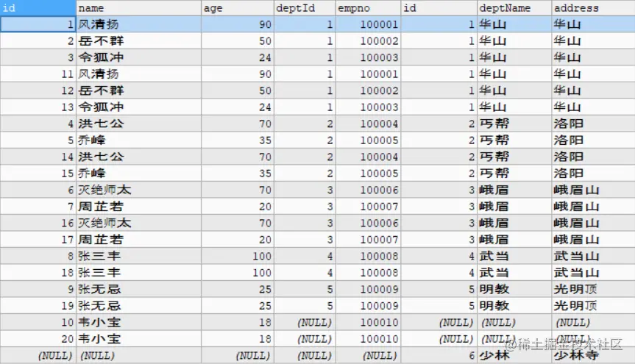Image resolution: width=635 pixels, height=364 pixels.
Task: Select name cell 洪七公 in row id 14
Action: [138, 157]
